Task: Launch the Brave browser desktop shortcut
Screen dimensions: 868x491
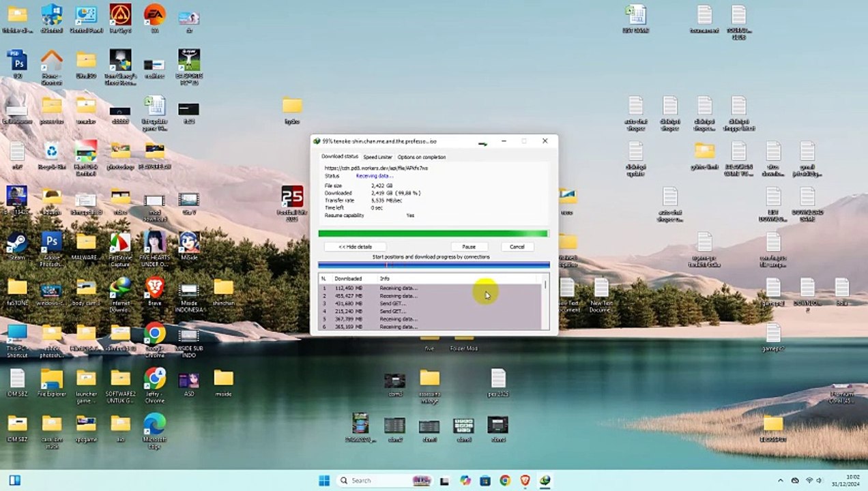Action: (x=155, y=291)
